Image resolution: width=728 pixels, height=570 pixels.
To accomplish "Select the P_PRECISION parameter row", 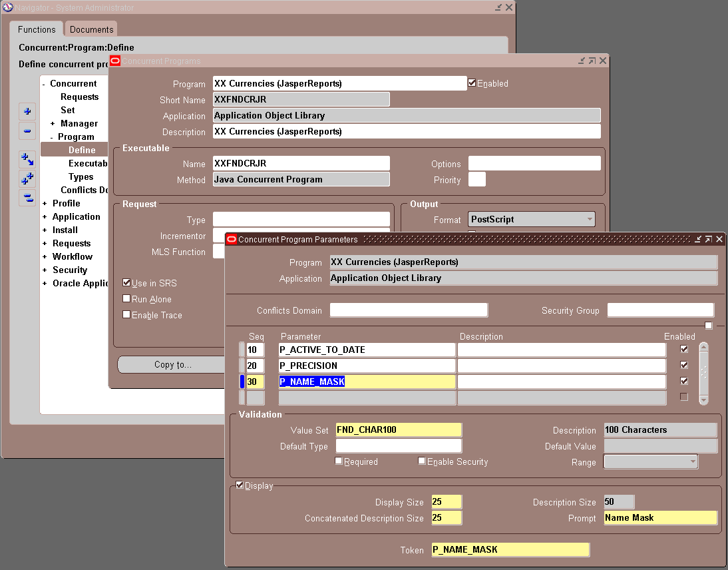I will (x=367, y=366).
